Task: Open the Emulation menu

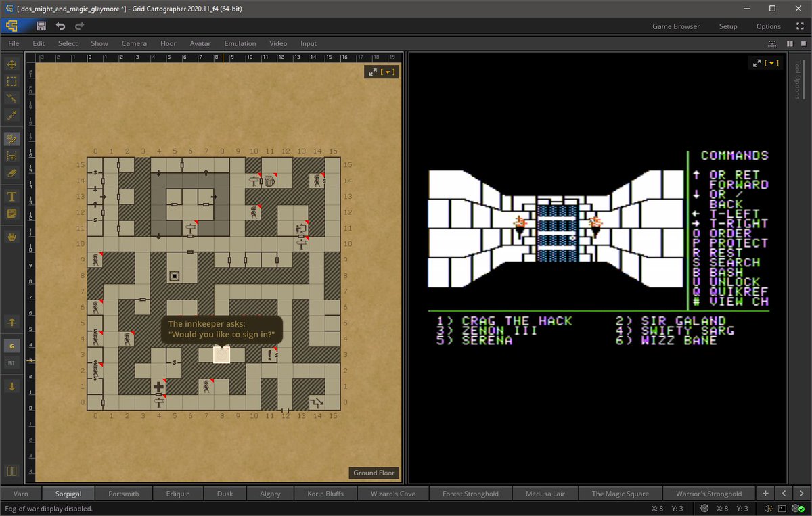Action: pyautogui.click(x=240, y=43)
